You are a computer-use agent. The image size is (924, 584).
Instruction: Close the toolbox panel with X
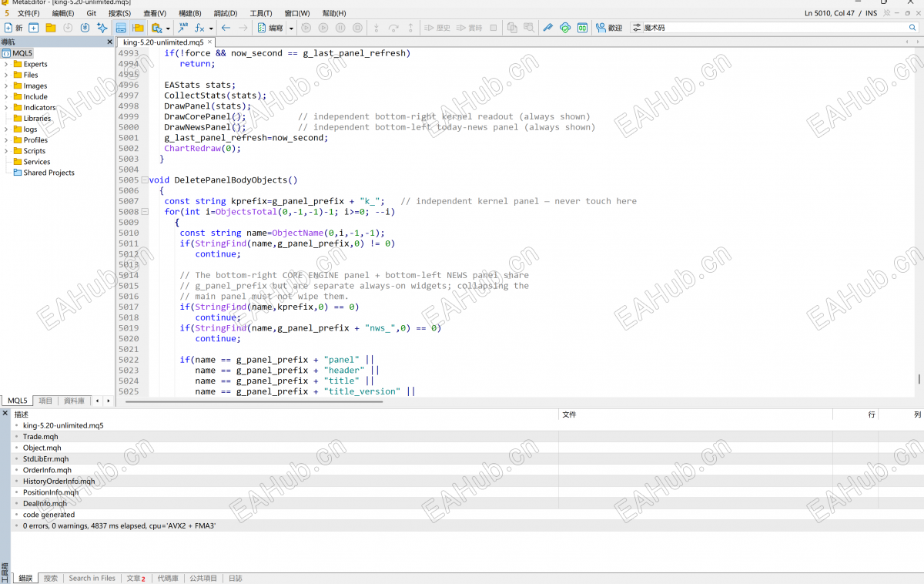click(5, 414)
